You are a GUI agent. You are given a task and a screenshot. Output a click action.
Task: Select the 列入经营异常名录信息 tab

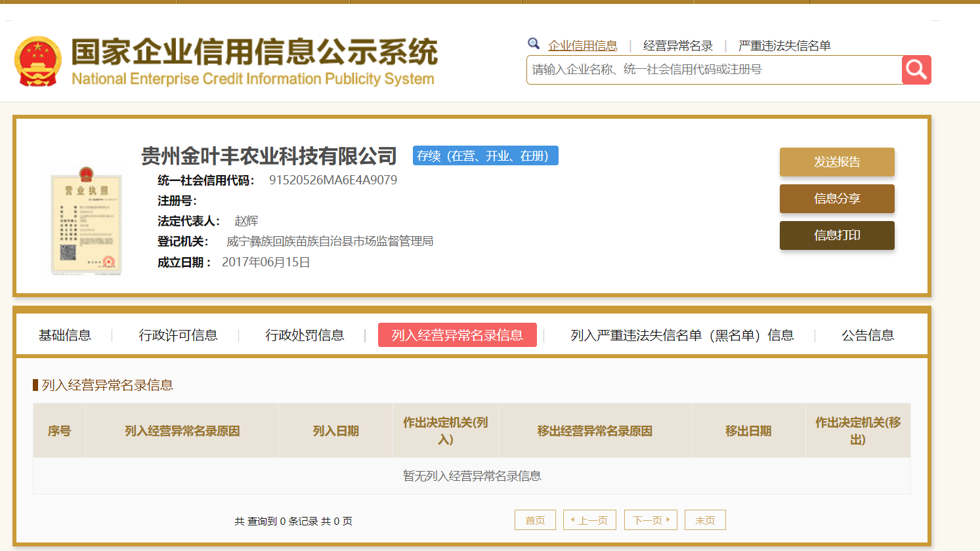[x=457, y=335]
